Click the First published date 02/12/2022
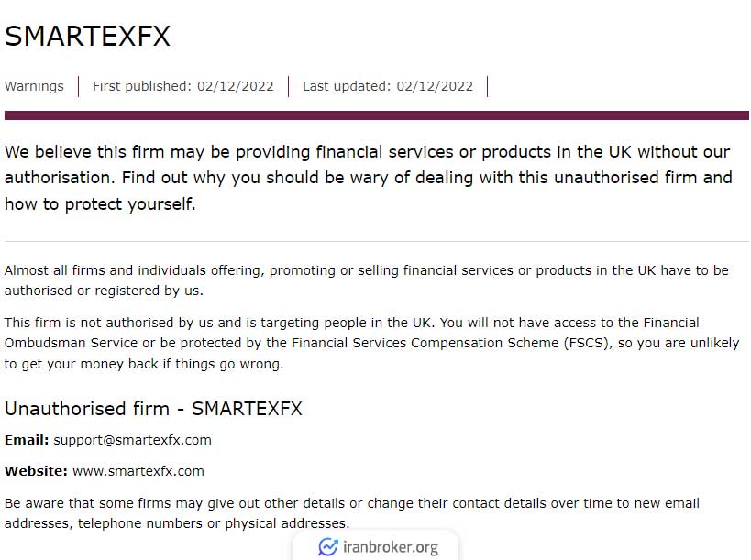This screenshot has height=560, width=751. coord(235,86)
